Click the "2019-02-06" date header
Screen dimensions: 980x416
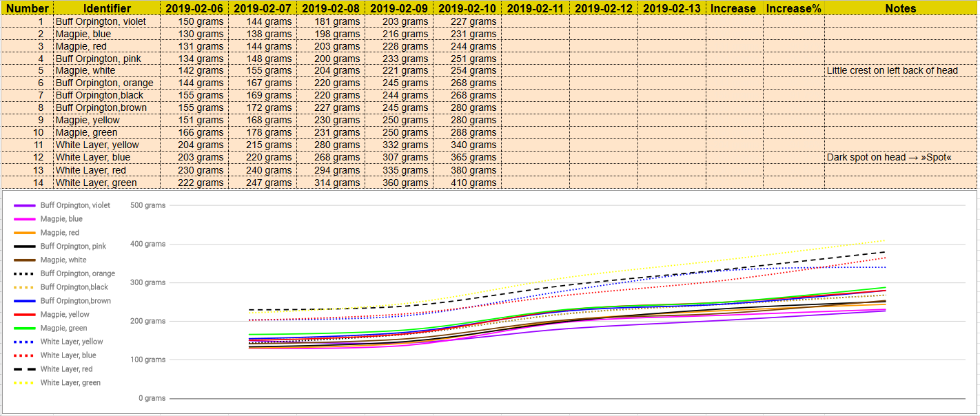194,8
